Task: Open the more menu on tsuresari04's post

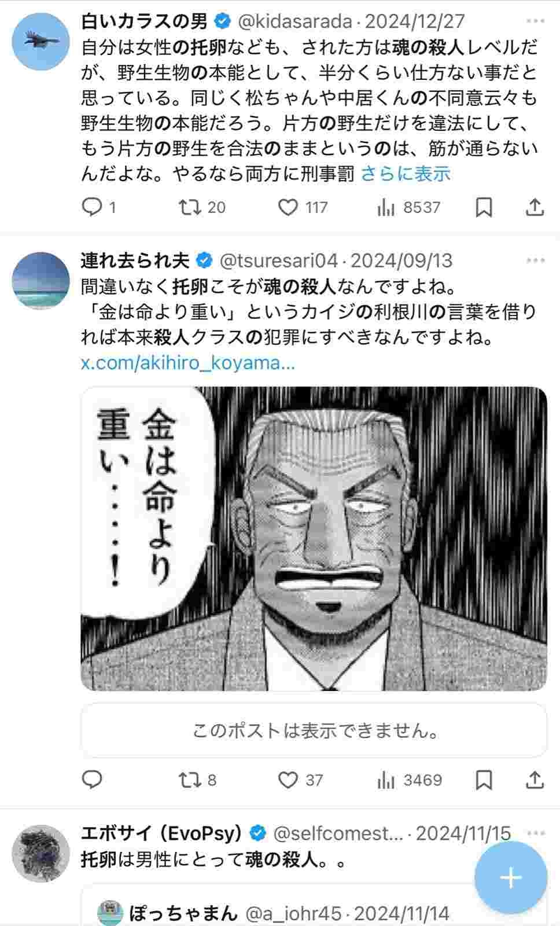Action: (x=535, y=260)
